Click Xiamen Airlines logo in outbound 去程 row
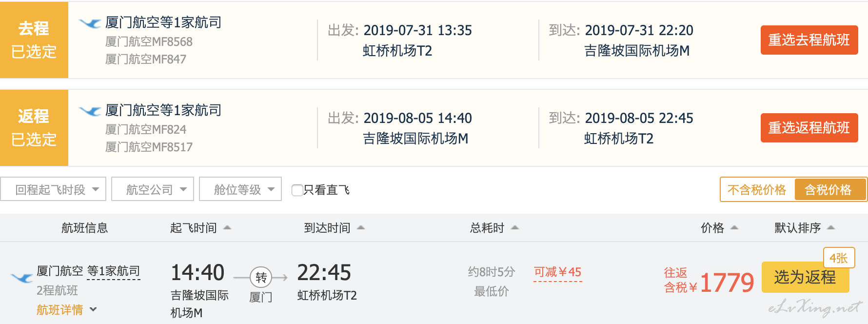This screenshot has width=868, height=324. tap(90, 22)
